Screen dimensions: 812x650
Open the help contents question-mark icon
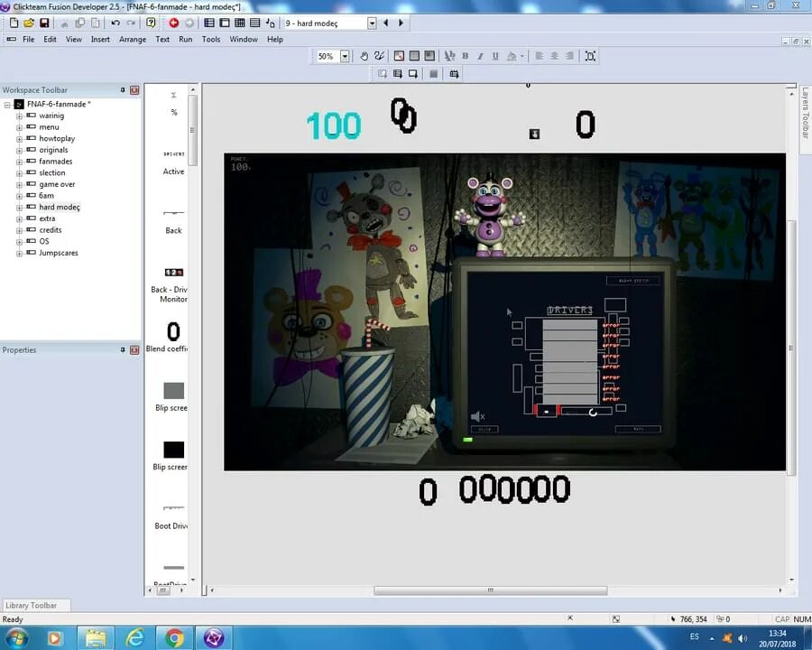(x=151, y=23)
